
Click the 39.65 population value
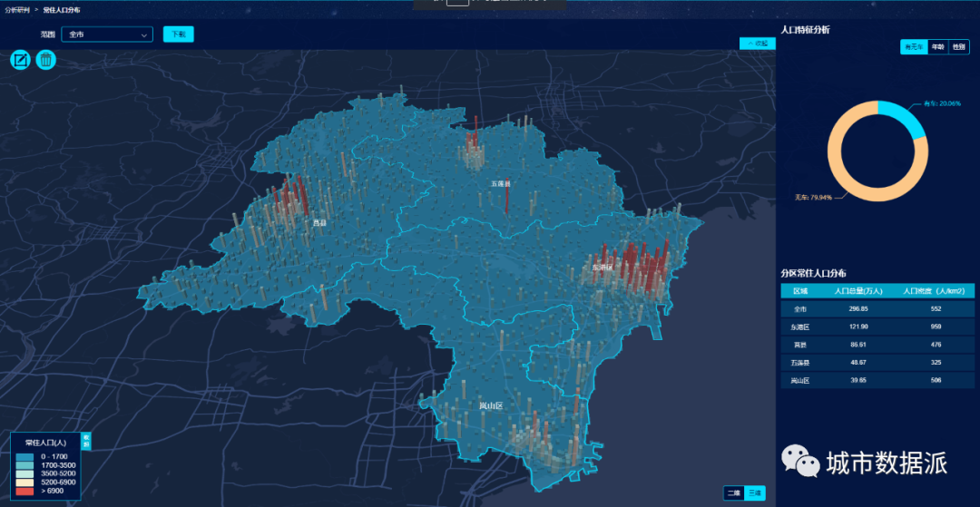coord(857,380)
